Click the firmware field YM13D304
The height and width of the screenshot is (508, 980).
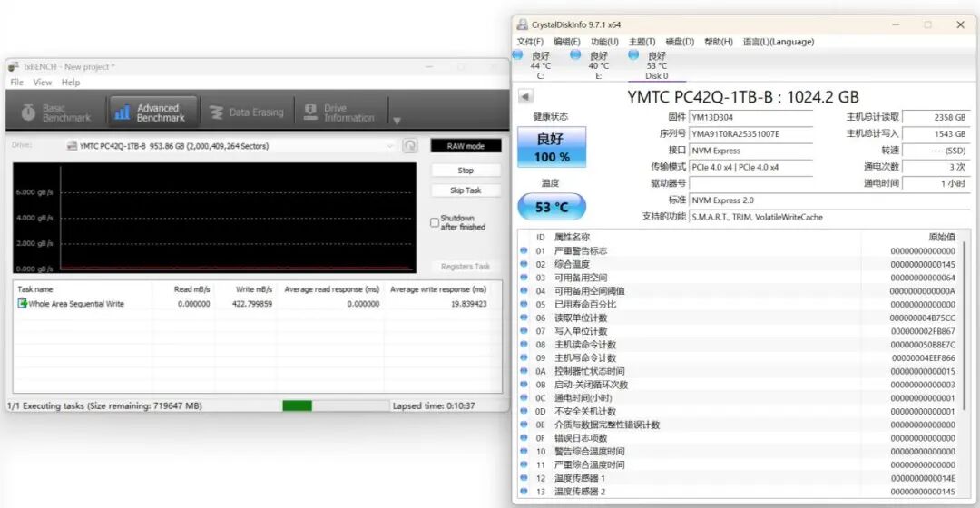pyautogui.click(x=750, y=117)
